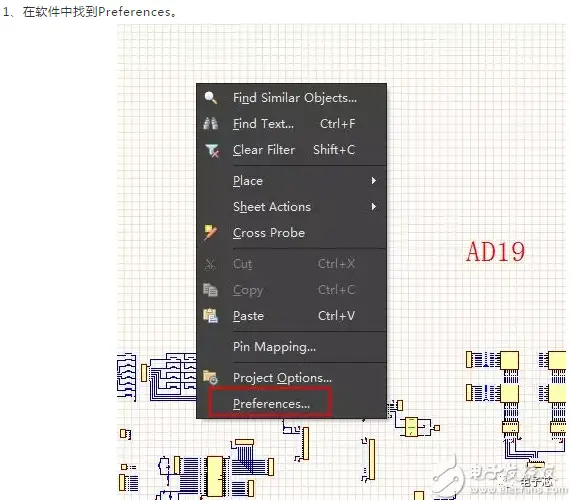Expand the Place submenu arrow
This screenshot has width=571, height=501.
tap(374, 181)
